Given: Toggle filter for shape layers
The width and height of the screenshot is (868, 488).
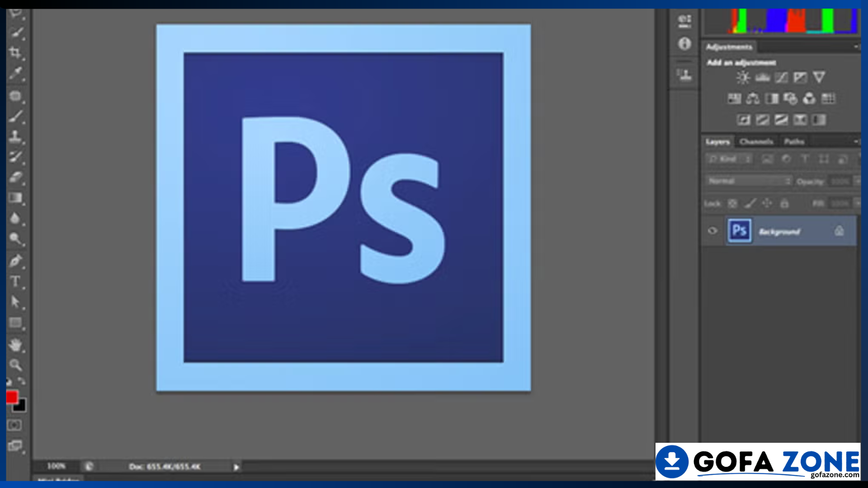Looking at the screenshot, I should [x=824, y=159].
